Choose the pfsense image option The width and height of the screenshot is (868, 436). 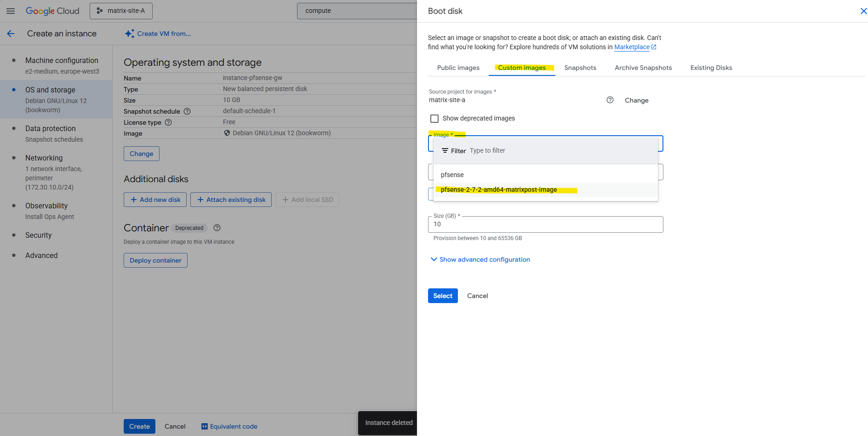pyautogui.click(x=452, y=175)
